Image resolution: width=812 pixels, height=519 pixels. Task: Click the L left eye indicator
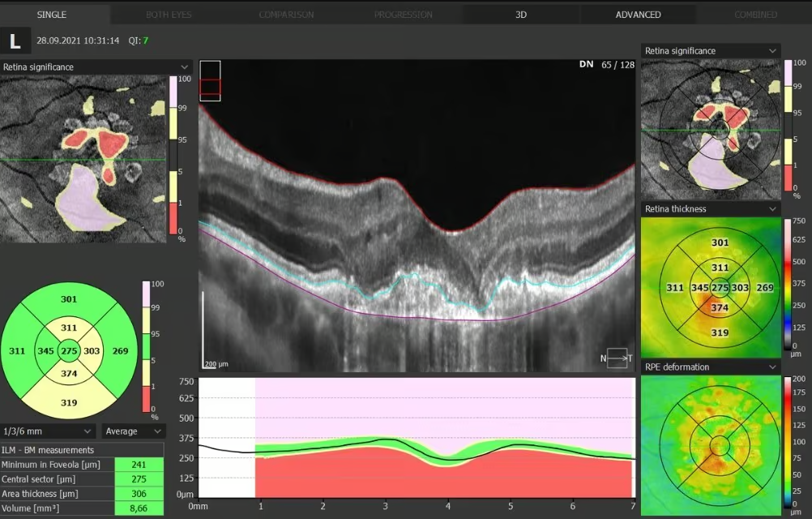[15, 41]
